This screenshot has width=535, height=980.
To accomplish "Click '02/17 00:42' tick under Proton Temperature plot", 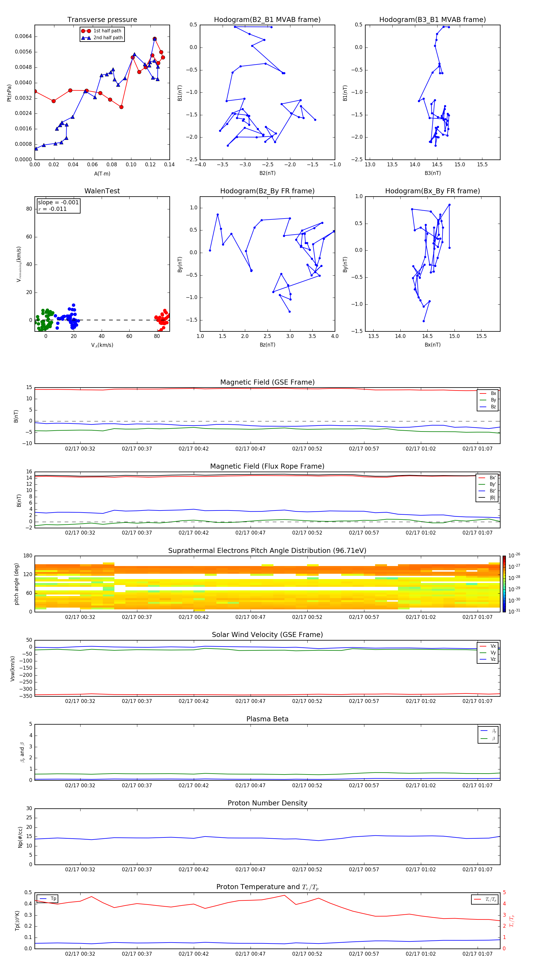I will (193, 954).
